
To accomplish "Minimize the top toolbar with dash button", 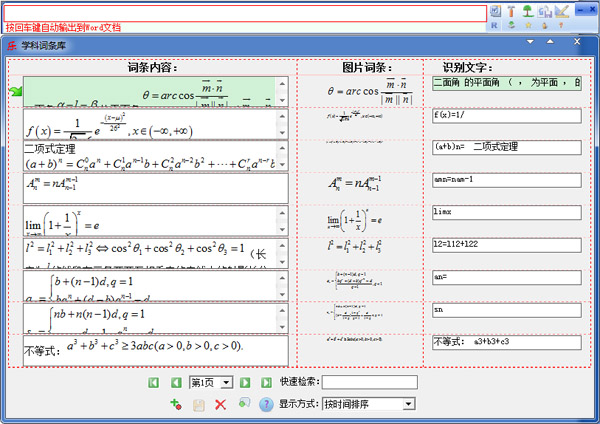I will [580, 10].
